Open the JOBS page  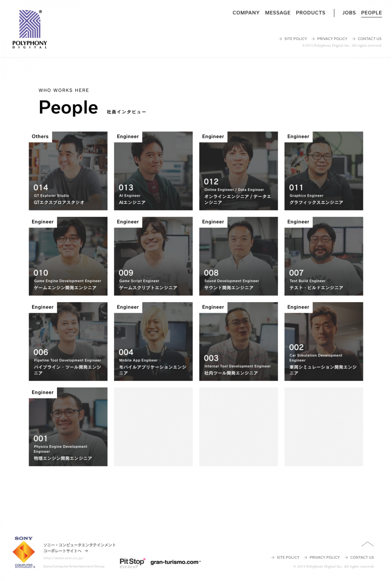(349, 13)
